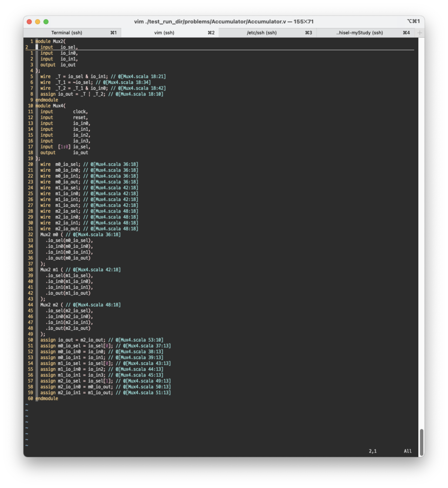Viewport: 448px width, 488px height.
Task: Click '.io_in1(m2_io_in1),' port line
Action: click(x=69, y=322)
